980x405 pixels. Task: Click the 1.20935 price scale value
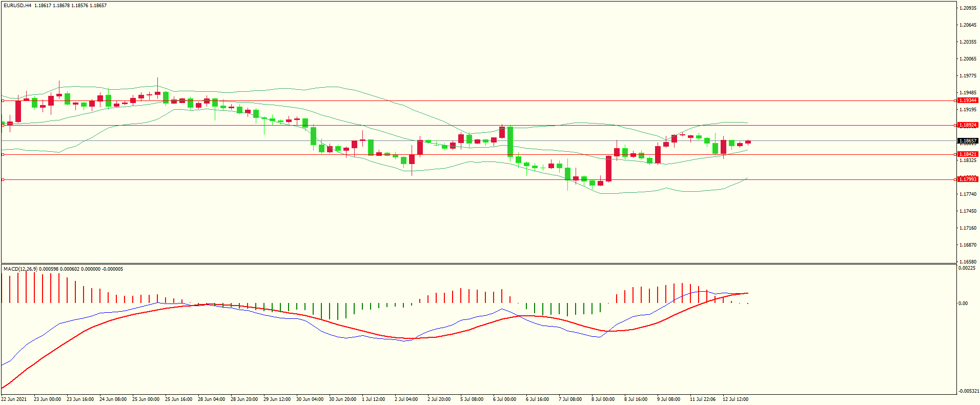click(968, 8)
